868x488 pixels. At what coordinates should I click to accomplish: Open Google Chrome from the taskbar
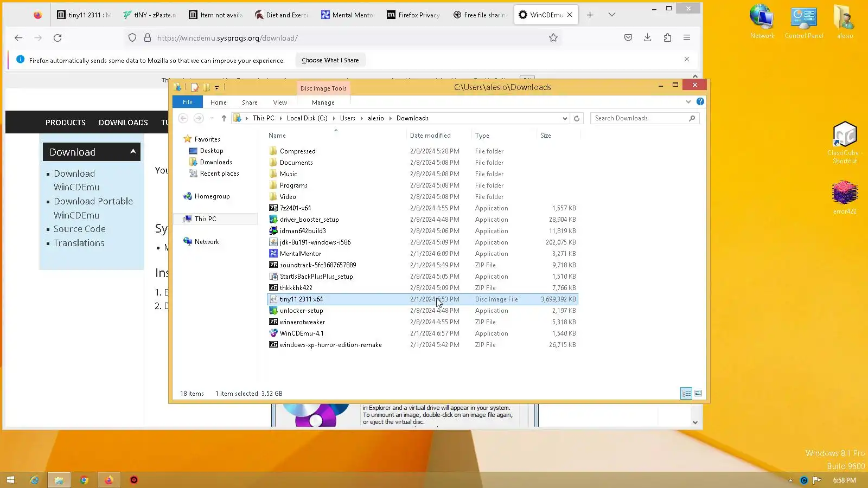pos(84,480)
